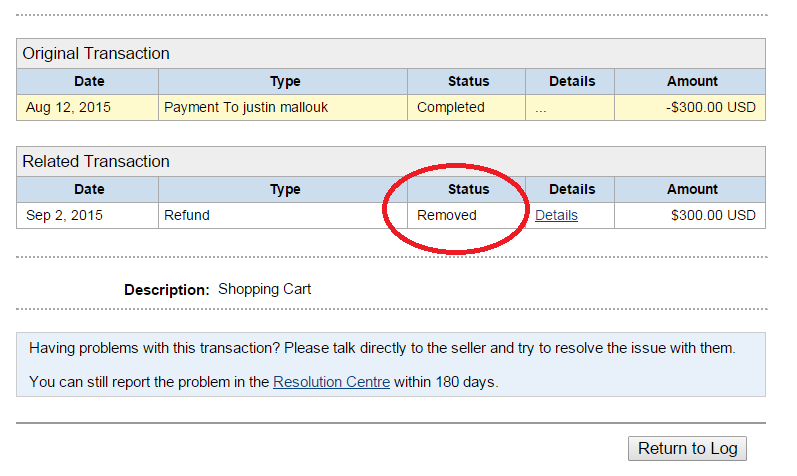797x476 pixels.
Task: Click the Return to Log button
Action: (687, 448)
